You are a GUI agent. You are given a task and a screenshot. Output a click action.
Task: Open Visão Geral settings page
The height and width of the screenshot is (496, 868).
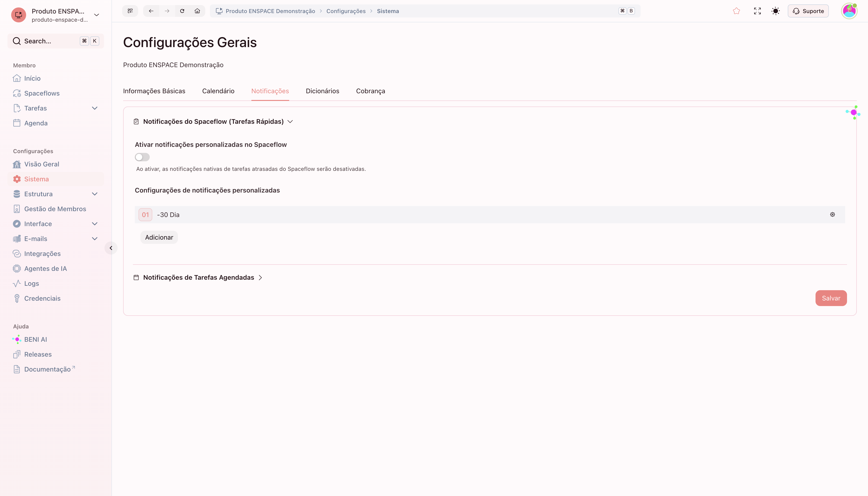pyautogui.click(x=56, y=164)
